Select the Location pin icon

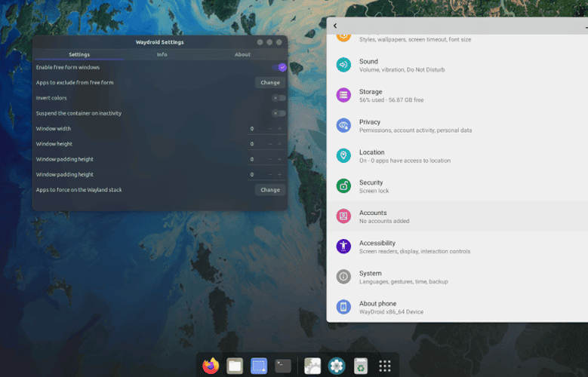pyautogui.click(x=343, y=155)
